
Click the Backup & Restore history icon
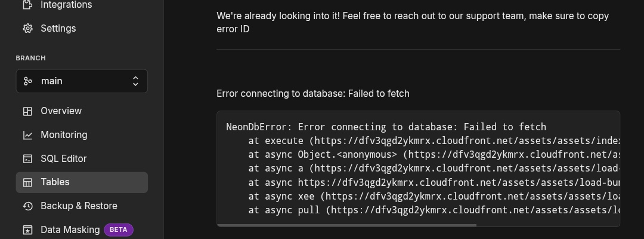pos(27,206)
